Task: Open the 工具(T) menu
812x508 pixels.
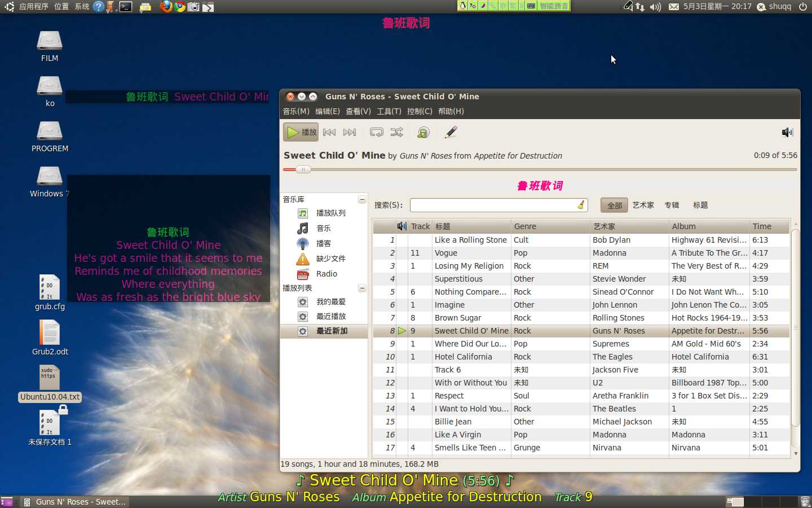Action: [389, 111]
